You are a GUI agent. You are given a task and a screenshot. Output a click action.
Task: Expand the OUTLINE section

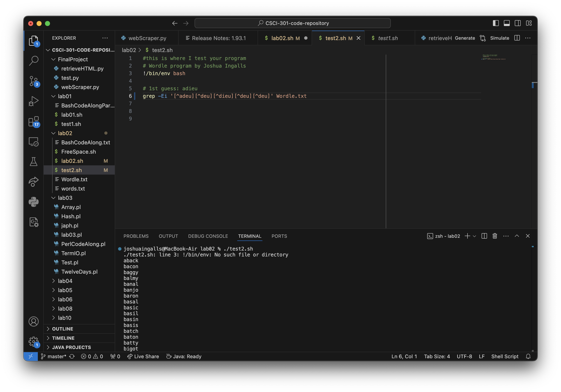62,329
